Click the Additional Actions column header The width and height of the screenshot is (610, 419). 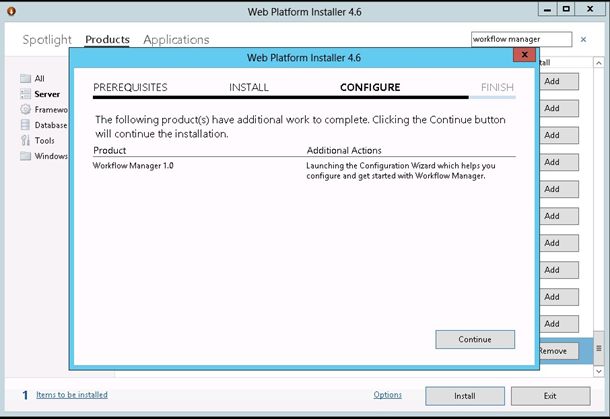tap(344, 150)
